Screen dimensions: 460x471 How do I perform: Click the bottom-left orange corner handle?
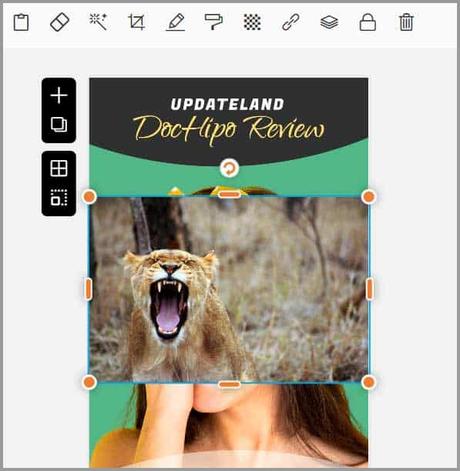tap(89, 382)
